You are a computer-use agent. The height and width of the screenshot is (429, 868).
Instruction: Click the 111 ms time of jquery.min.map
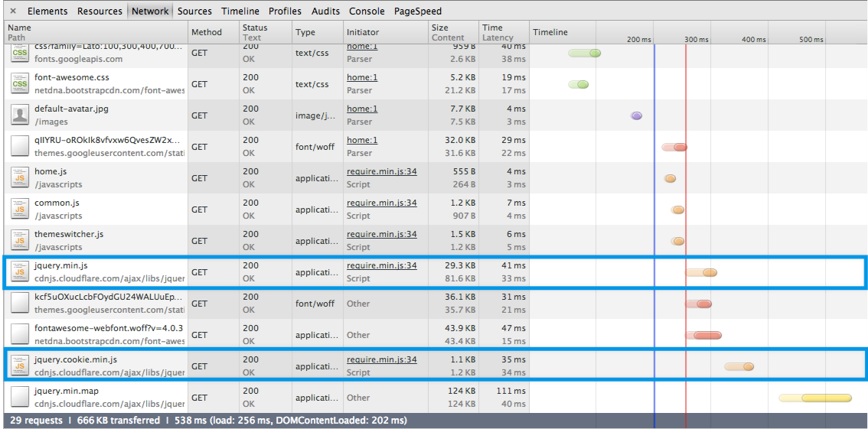coord(511,391)
